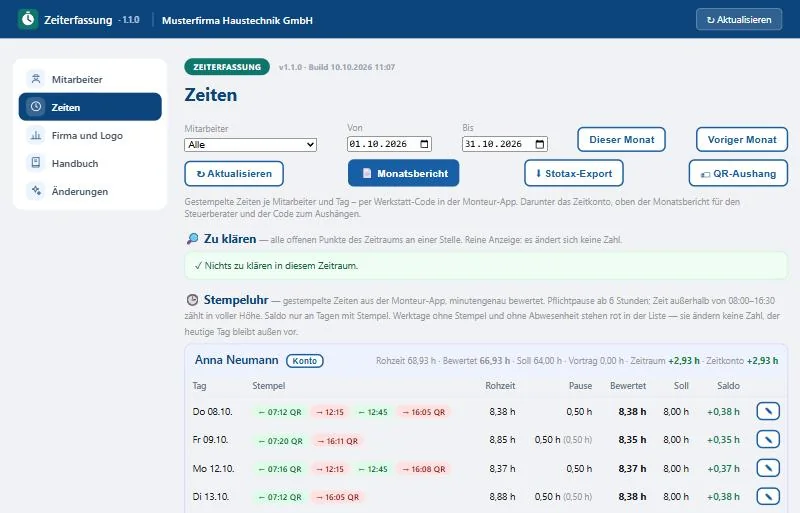
Task: Edit the Di 13.10. entry with pencil icon
Action: (768, 496)
